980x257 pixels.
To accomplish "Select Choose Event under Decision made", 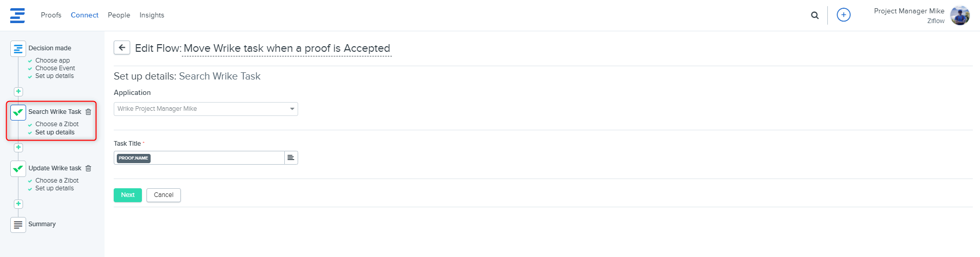I will [x=55, y=68].
